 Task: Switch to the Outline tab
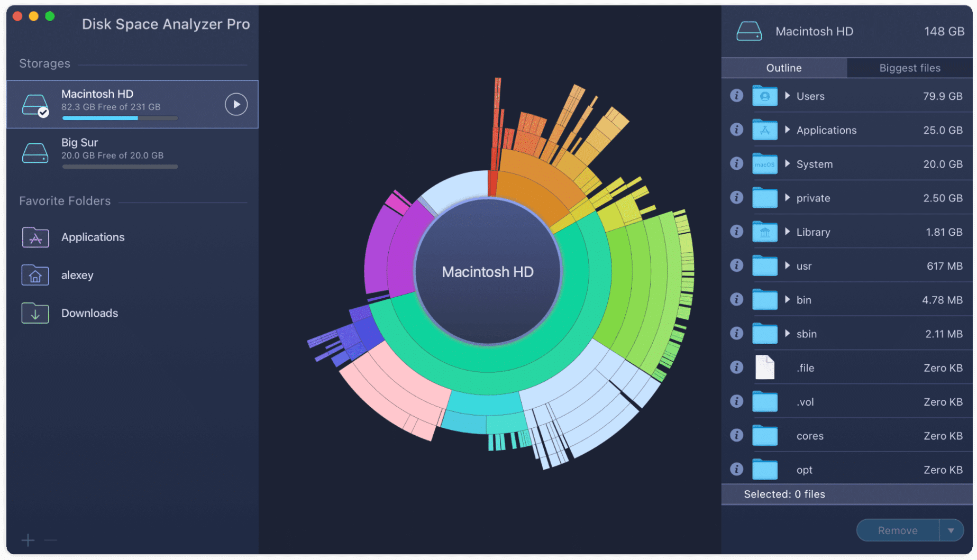[x=784, y=68]
